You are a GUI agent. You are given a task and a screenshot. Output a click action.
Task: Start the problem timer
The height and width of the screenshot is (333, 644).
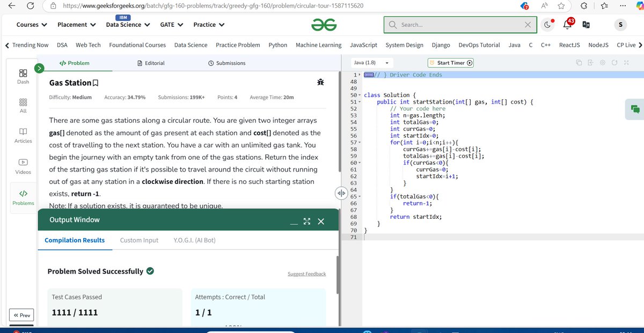pos(450,62)
